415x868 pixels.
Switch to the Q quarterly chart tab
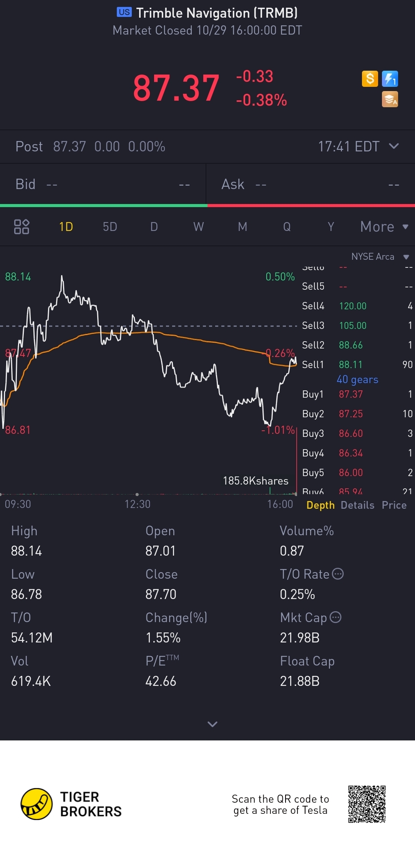[x=287, y=227]
